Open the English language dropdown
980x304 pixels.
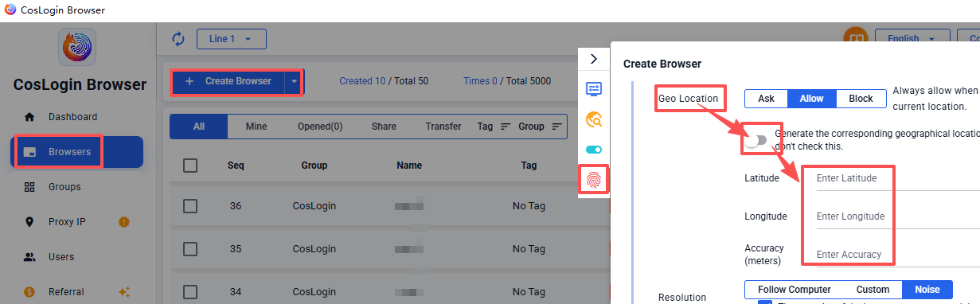912,39
